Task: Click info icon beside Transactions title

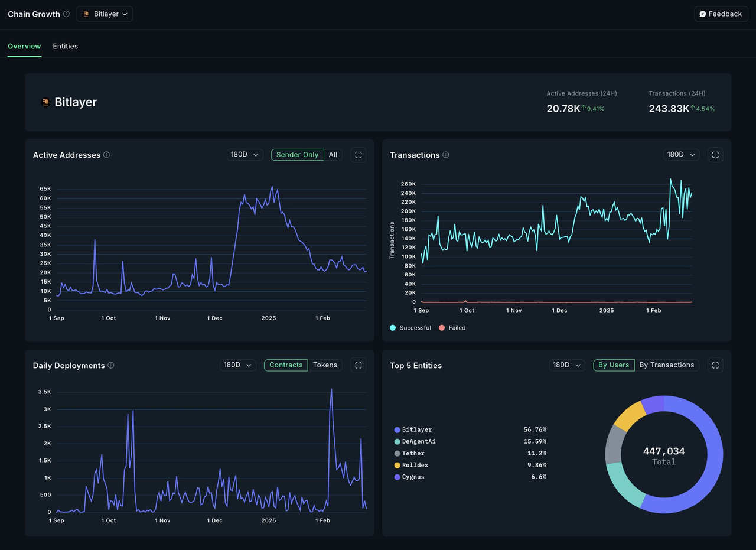Action: point(446,155)
